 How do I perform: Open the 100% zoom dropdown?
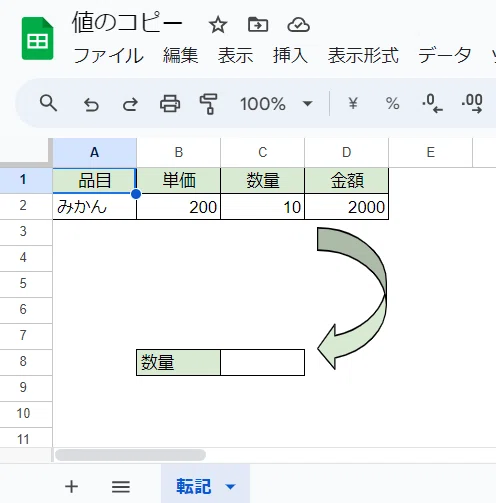click(x=276, y=104)
